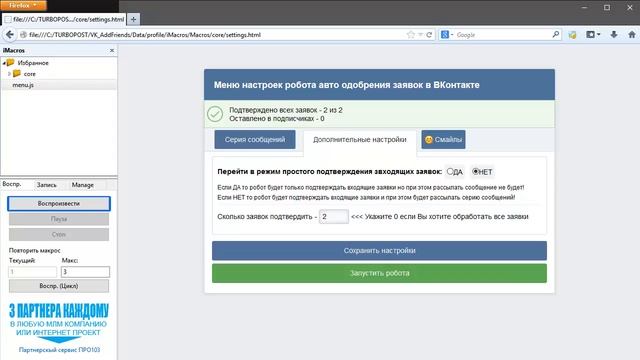Click the Firefox back arrow button
640x360 pixels.
[x=10, y=35]
